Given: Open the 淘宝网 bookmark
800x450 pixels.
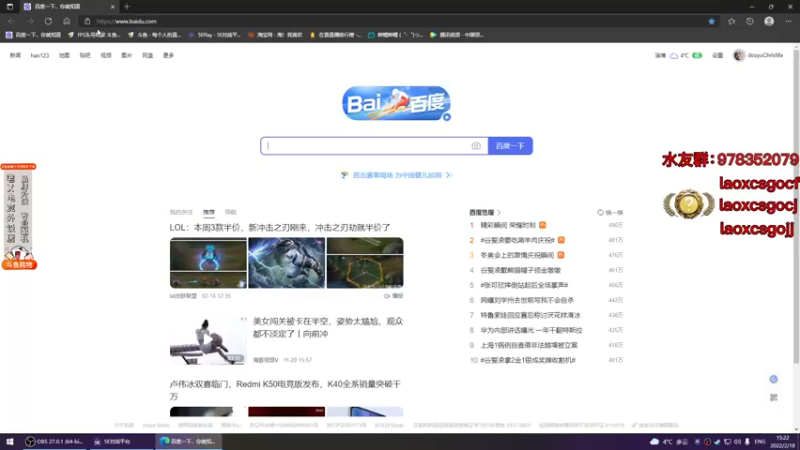Looking at the screenshot, I should coord(275,35).
